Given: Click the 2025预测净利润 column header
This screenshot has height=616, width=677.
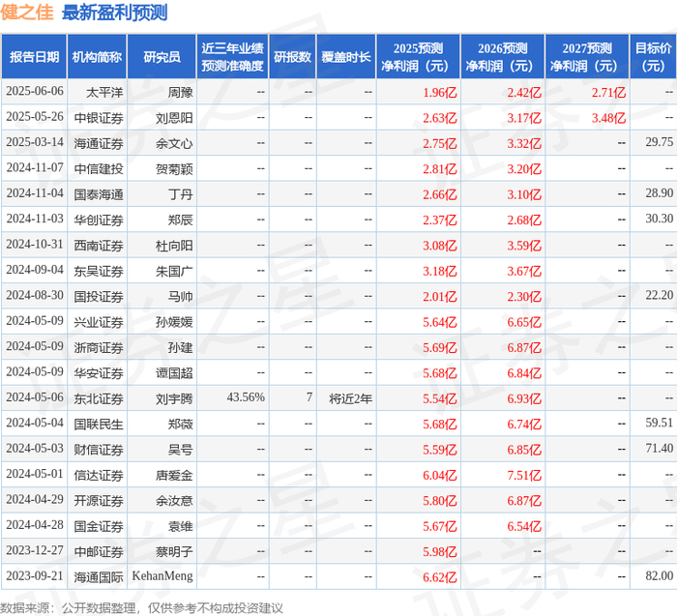Looking at the screenshot, I should pos(418,57).
